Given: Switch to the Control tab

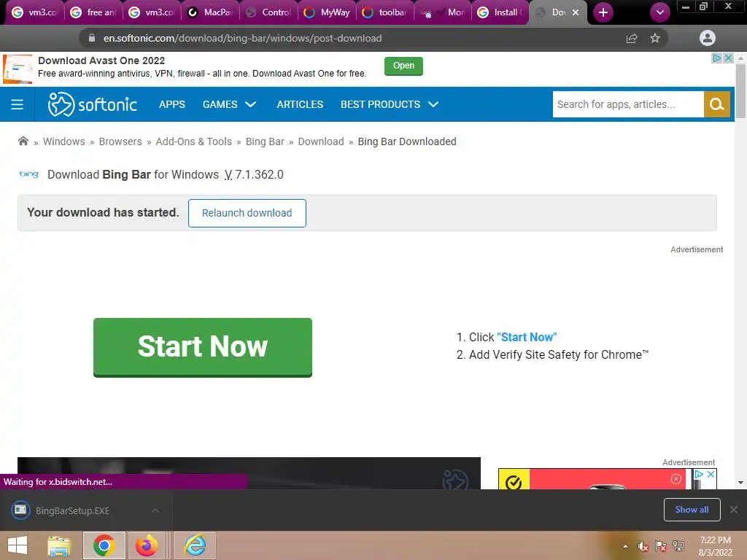Looking at the screenshot, I should pyautogui.click(x=268, y=12).
